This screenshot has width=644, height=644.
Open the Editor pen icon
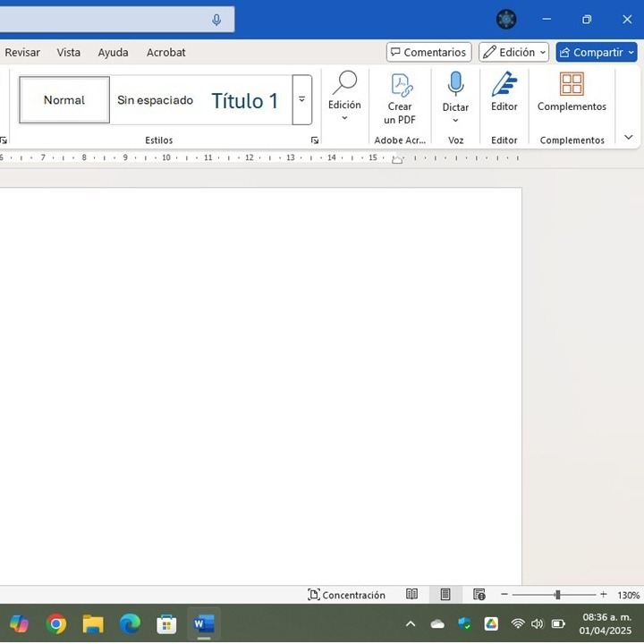504,83
